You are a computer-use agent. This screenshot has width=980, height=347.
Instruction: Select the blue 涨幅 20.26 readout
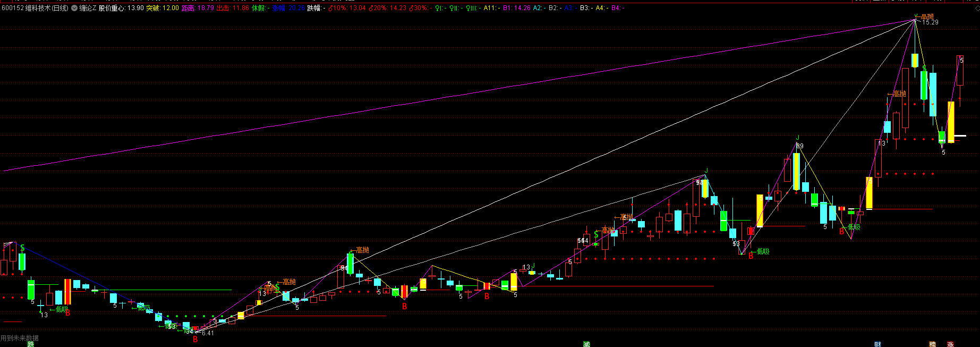pos(288,9)
